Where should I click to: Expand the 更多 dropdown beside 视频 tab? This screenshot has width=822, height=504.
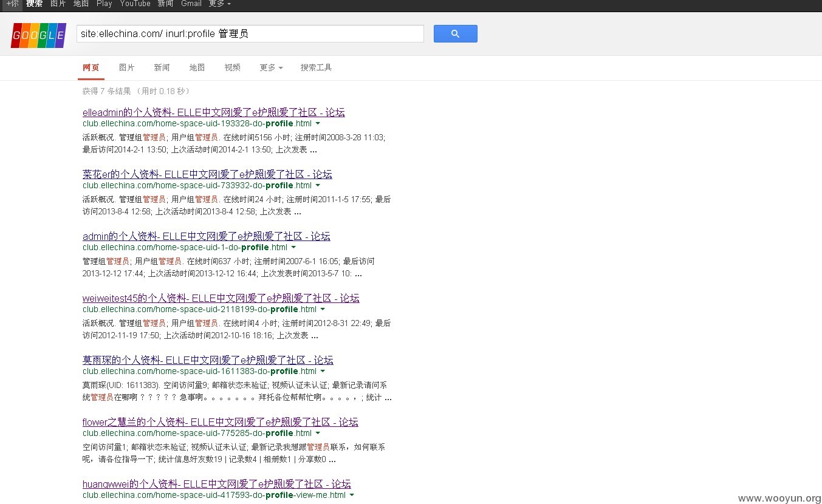[x=271, y=67]
